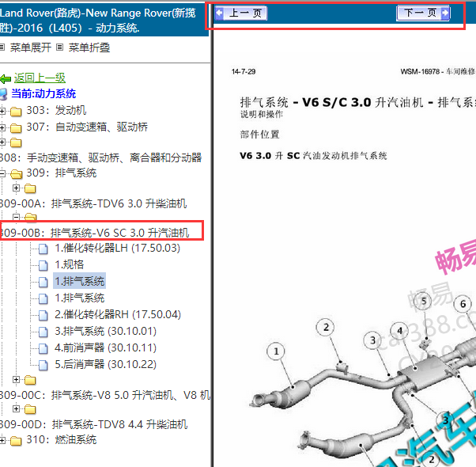Select 310：燃油系统 label
The image size is (476, 467).
[x=62, y=439]
